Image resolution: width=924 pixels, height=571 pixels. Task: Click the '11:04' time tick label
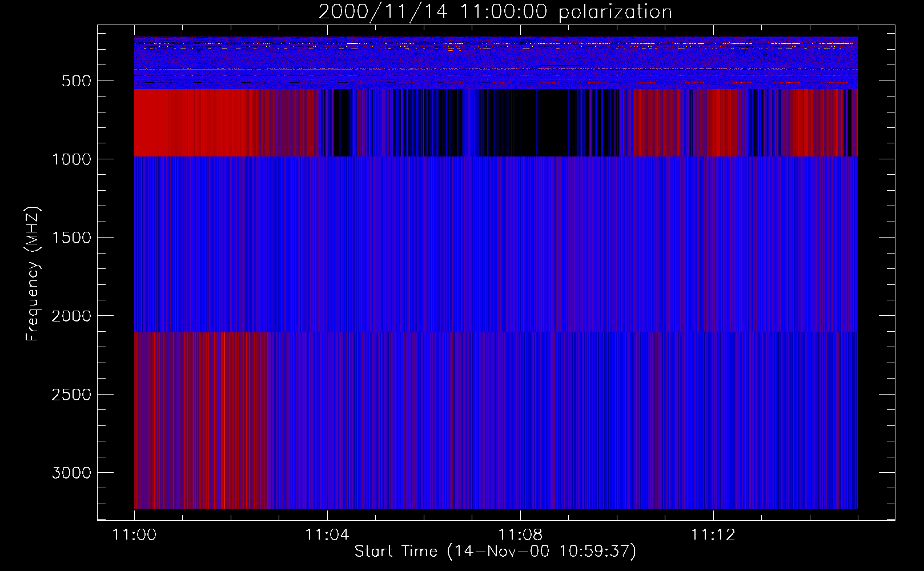tap(327, 535)
